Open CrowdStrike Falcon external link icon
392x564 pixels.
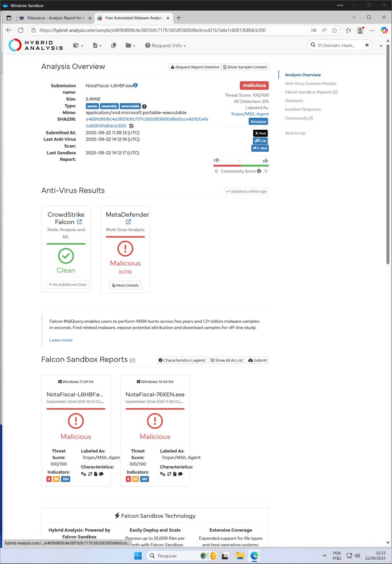click(x=79, y=222)
